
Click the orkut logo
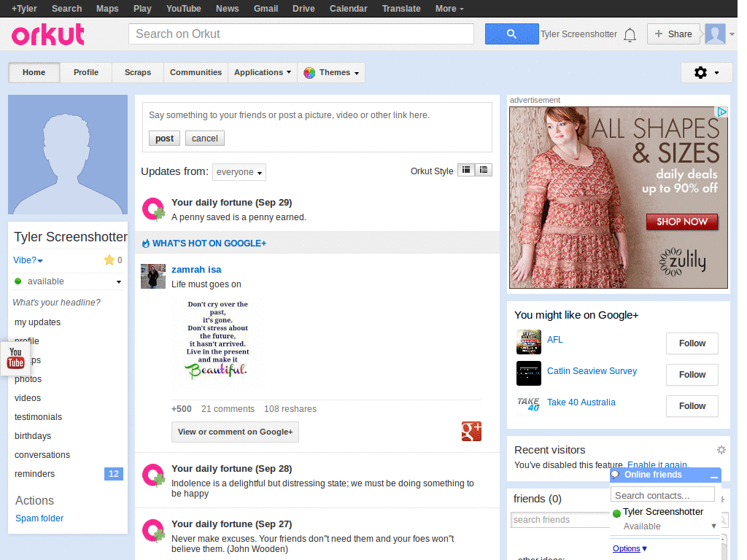click(x=47, y=34)
